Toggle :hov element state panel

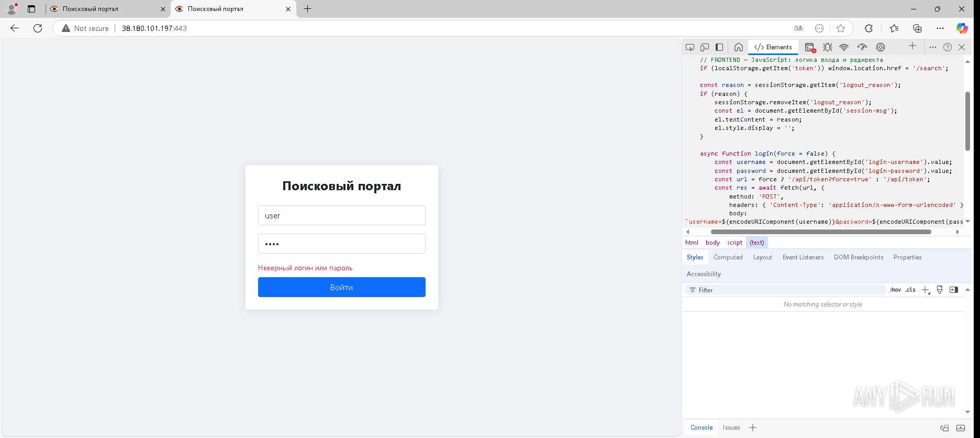896,290
